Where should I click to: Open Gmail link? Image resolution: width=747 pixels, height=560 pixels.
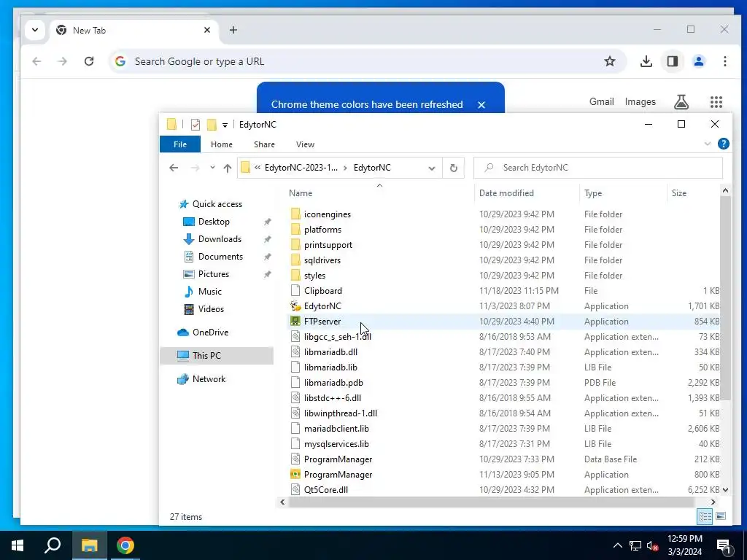click(x=601, y=102)
